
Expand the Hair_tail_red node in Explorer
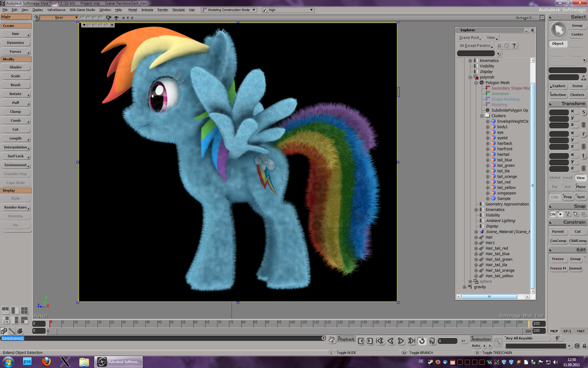tap(476, 248)
